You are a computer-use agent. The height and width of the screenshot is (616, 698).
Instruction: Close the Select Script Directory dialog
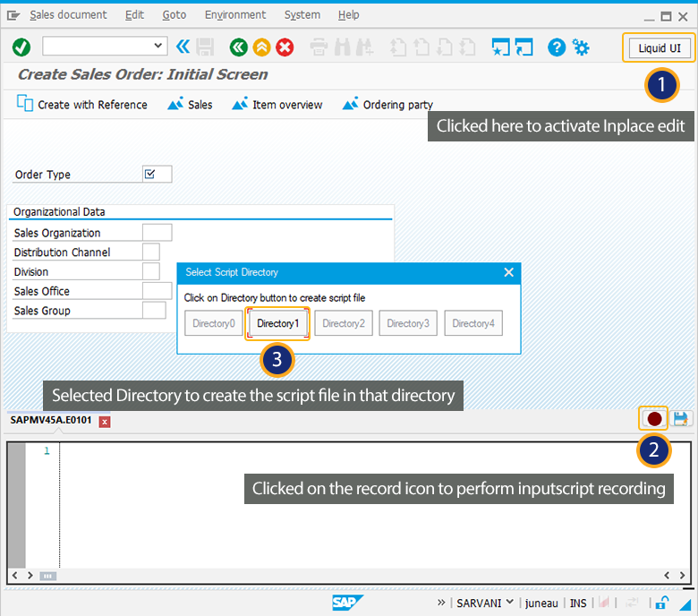tap(508, 272)
